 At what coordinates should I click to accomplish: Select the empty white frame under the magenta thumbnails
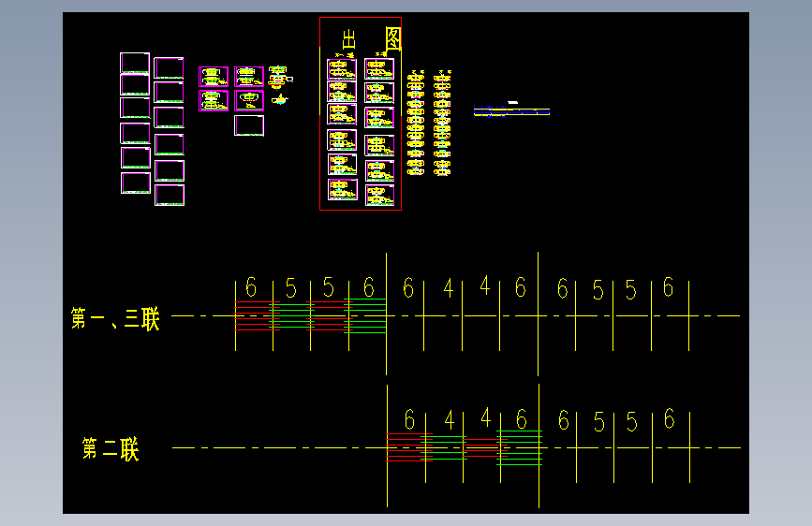click(x=249, y=125)
